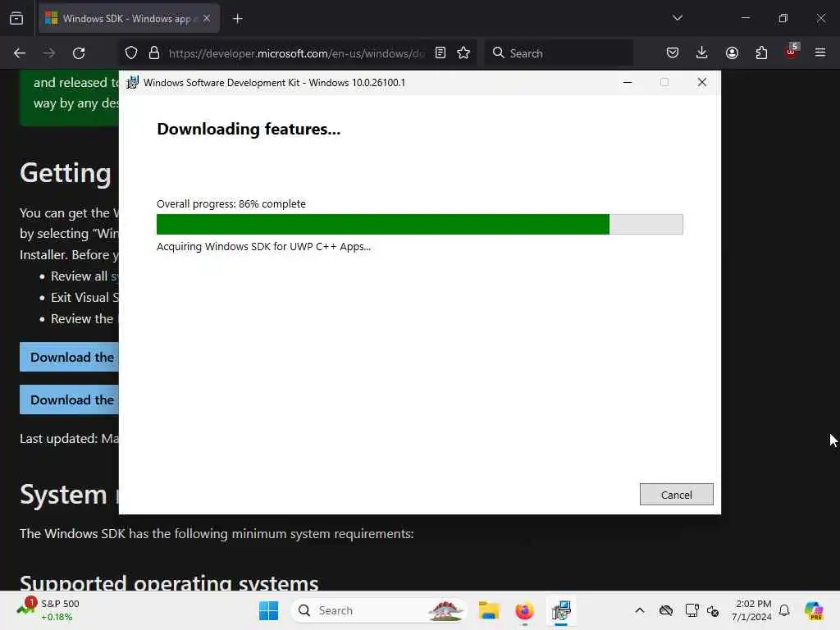Launch Copilot preview from taskbar

[814, 610]
